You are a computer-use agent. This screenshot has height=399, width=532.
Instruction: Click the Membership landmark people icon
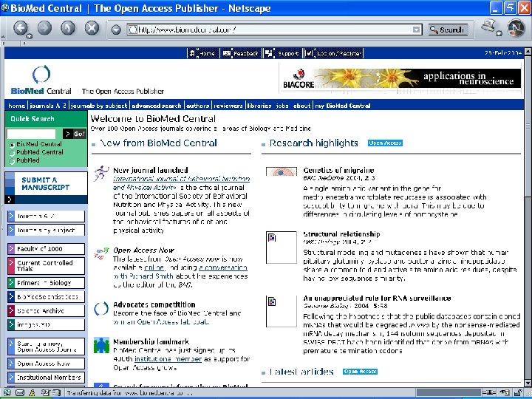[x=101, y=345]
